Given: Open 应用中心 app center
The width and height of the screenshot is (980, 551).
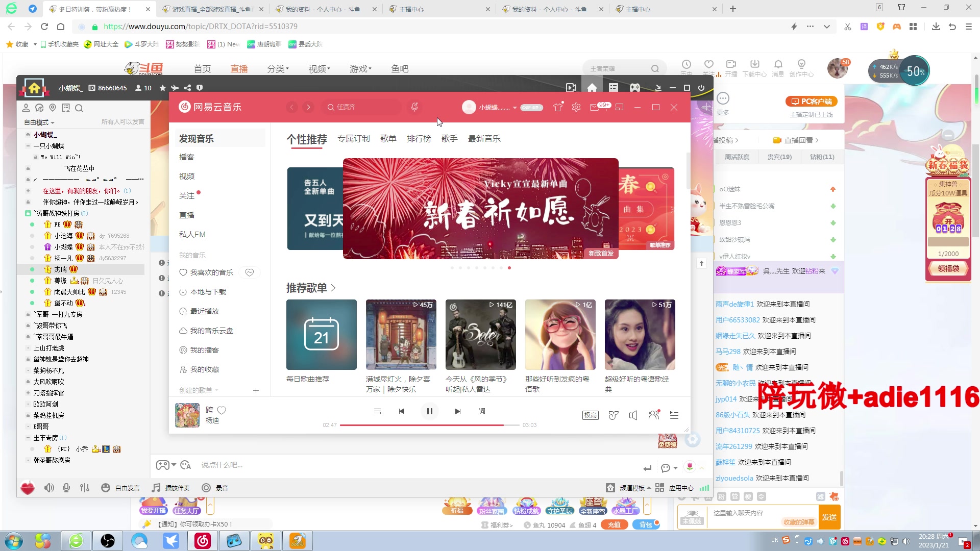Looking at the screenshot, I should click(x=675, y=488).
